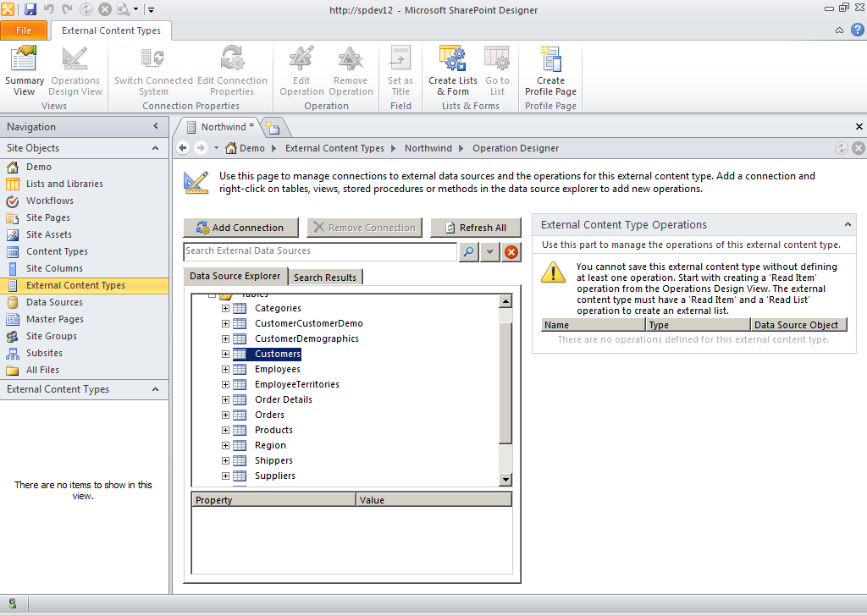Click the Refresh All button
Screen dimensions: 867x616
[x=476, y=228]
